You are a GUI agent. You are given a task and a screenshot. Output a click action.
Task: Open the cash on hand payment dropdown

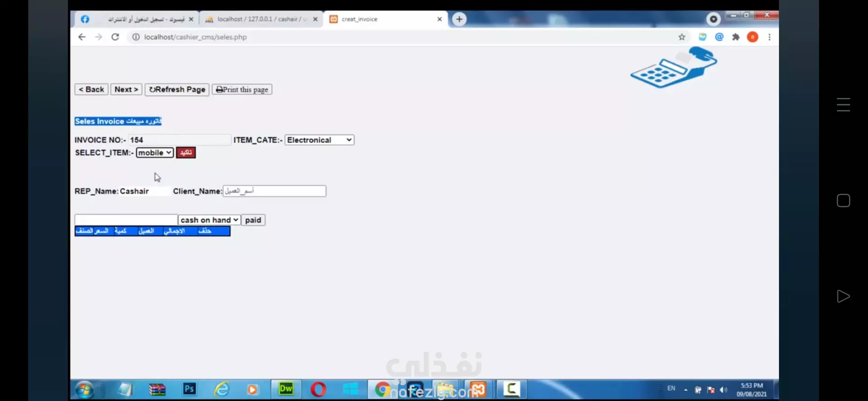pyautogui.click(x=209, y=220)
